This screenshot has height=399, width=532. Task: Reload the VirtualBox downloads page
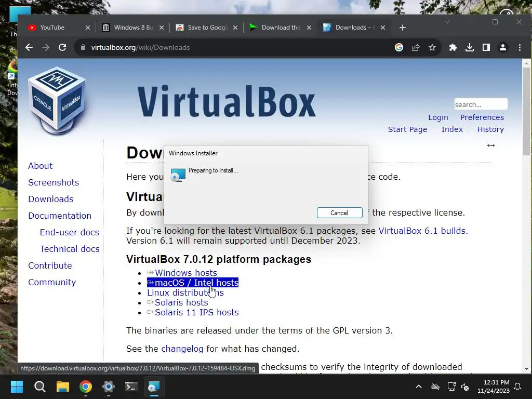tap(62, 47)
